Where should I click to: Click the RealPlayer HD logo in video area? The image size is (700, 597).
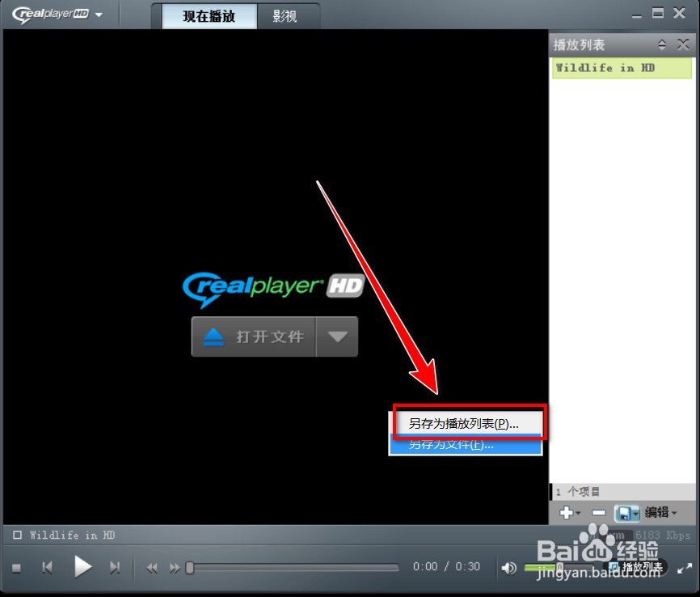[x=273, y=289]
